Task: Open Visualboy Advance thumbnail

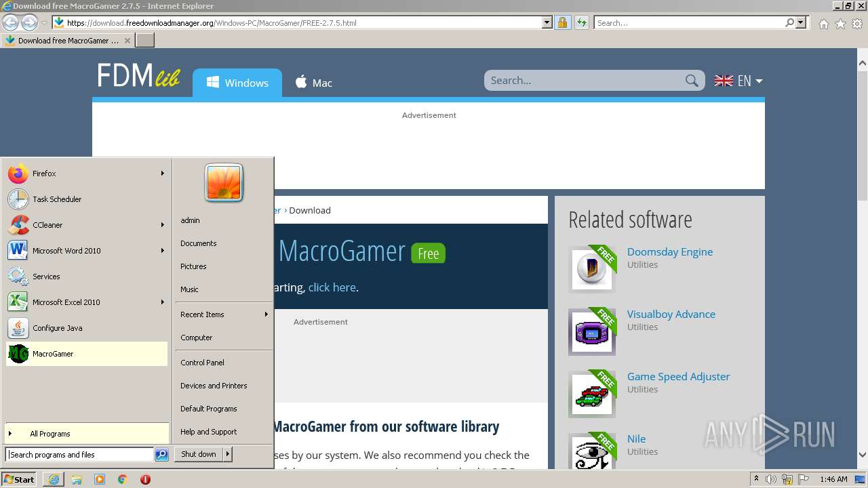Action: 592,331
